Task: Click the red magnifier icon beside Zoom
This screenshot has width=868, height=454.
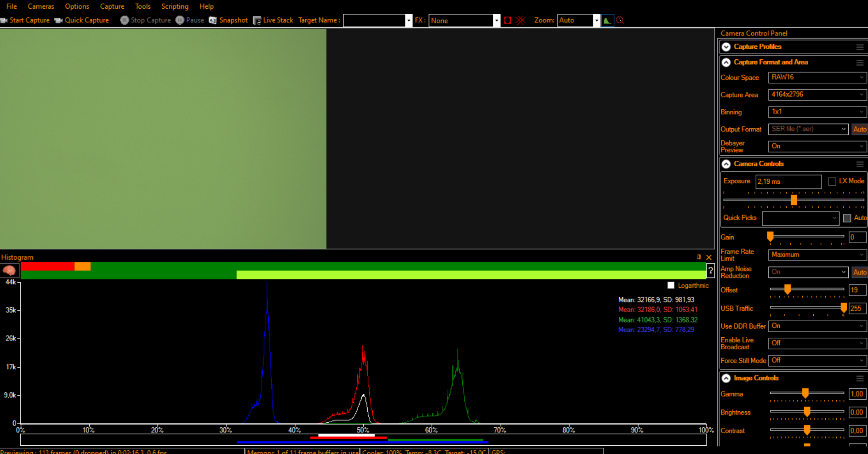Action: point(620,20)
